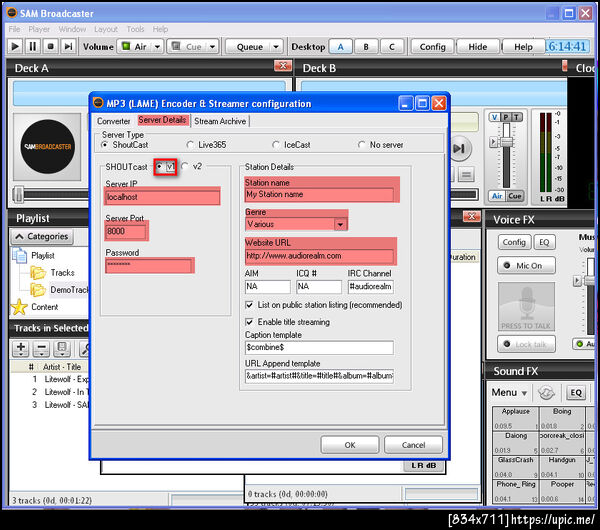
Task: Switch to the Stream Archive tab
Action: pyautogui.click(x=220, y=121)
